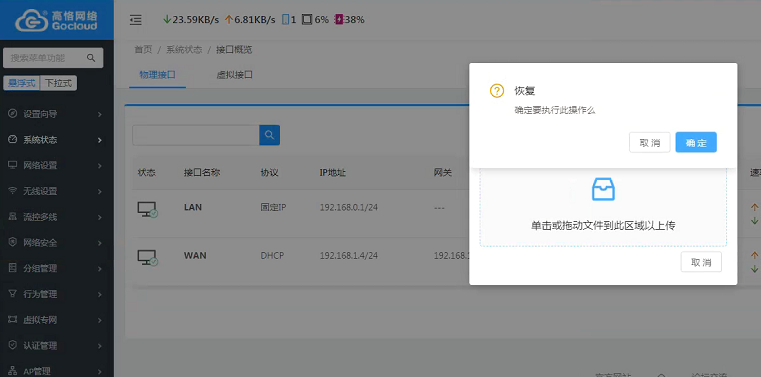This screenshot has height=377, width=761.
Task: Click the 协议 column header
Action: 269,173
